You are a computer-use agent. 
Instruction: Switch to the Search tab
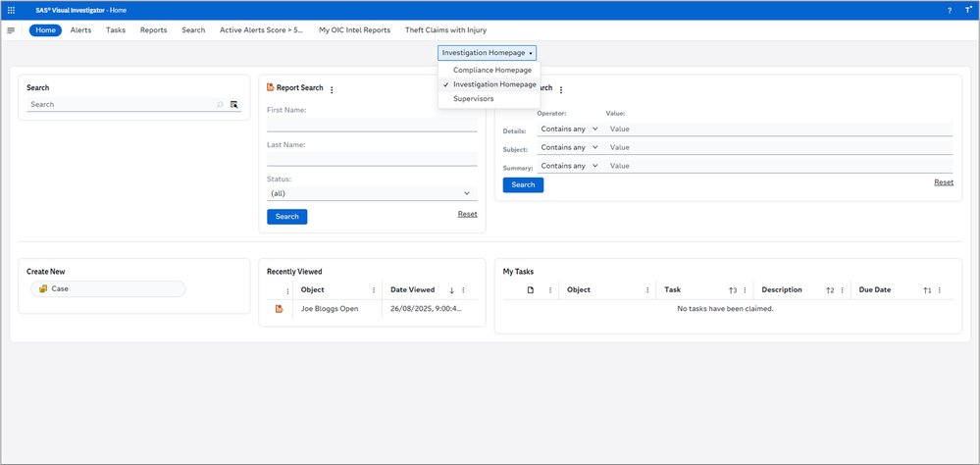(x=194, y=30)
